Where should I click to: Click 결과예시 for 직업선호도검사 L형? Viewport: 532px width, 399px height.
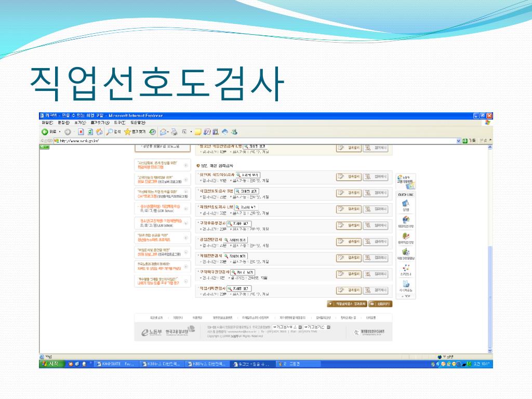(376, 209)
